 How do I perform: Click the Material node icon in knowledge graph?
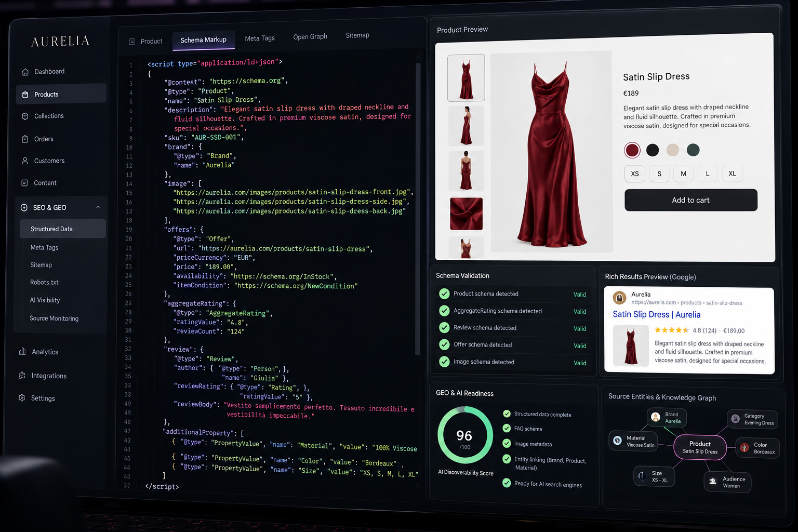(617, 441)
